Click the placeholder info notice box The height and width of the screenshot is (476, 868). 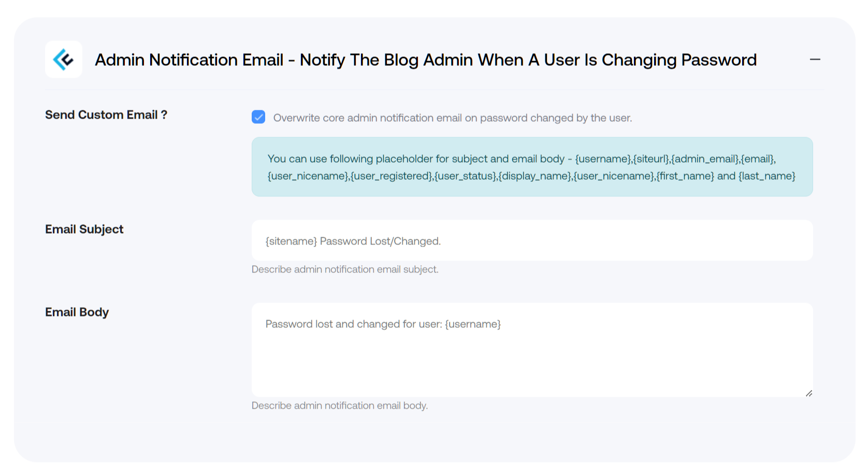532,167
